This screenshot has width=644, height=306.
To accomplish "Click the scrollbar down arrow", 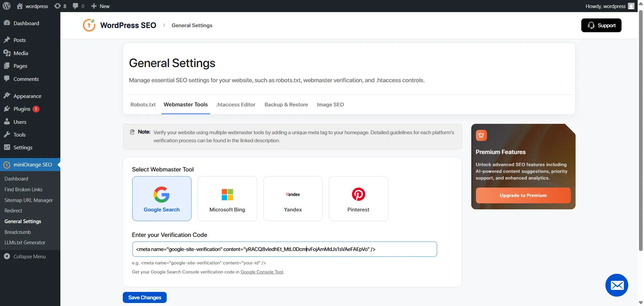I will point(641,303).
